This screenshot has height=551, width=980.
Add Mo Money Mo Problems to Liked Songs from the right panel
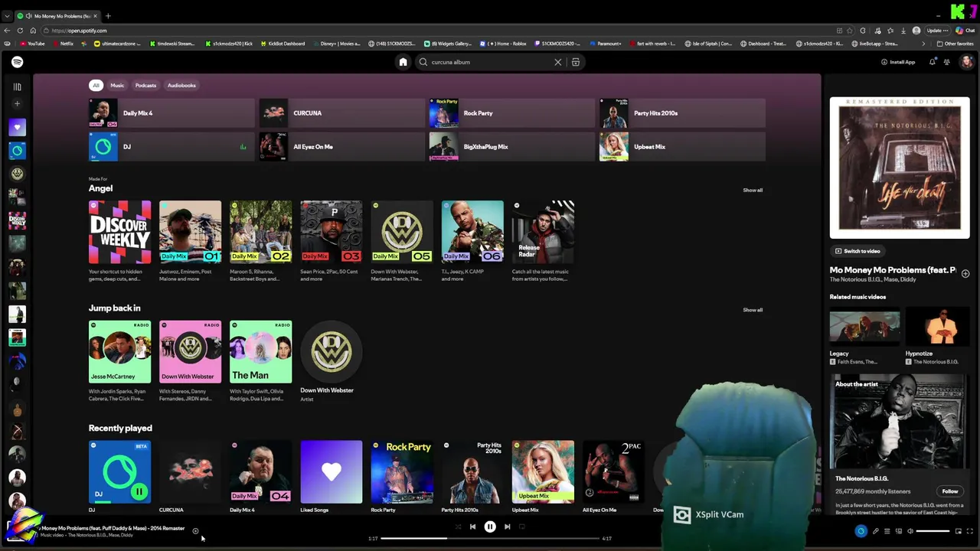coord(965,273)
